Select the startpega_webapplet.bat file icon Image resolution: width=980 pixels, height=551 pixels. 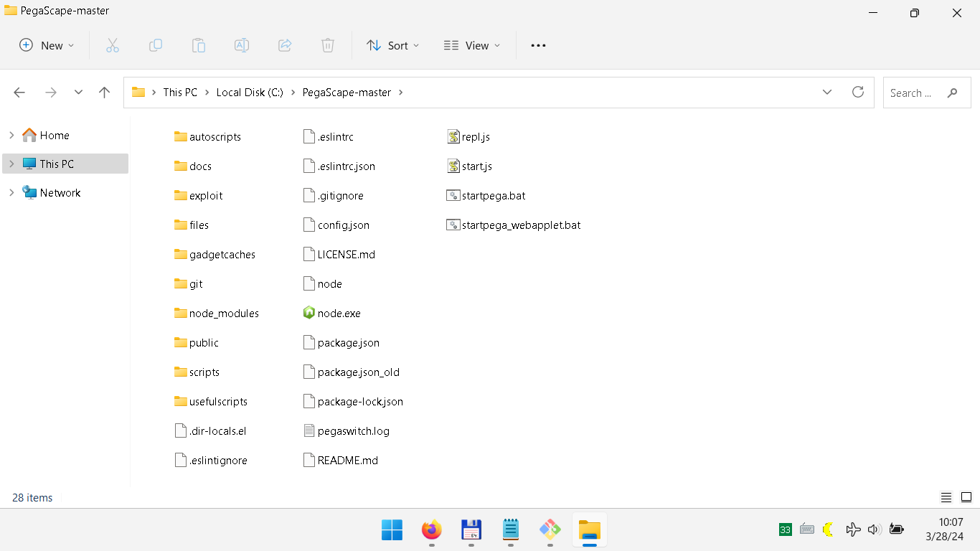point(453,225)
